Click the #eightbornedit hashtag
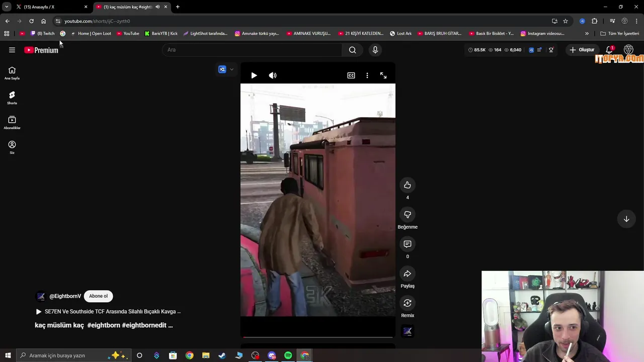This screenshot has height=362, width=644. tap(144, 325)
